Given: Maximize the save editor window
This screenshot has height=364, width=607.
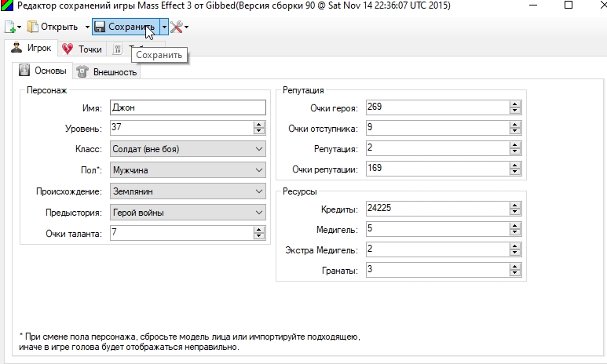Looking at the screenshot, I should coord(569,5).
